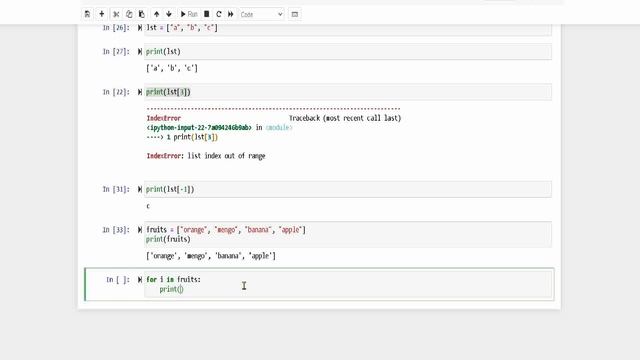
Task: Move the selected cell down
Action: [x=169, y=14]
